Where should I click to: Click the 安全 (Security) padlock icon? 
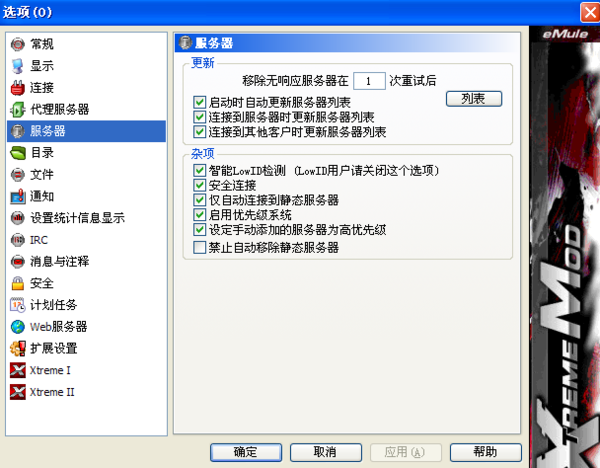pyautogui.click(x=18, y=283)
